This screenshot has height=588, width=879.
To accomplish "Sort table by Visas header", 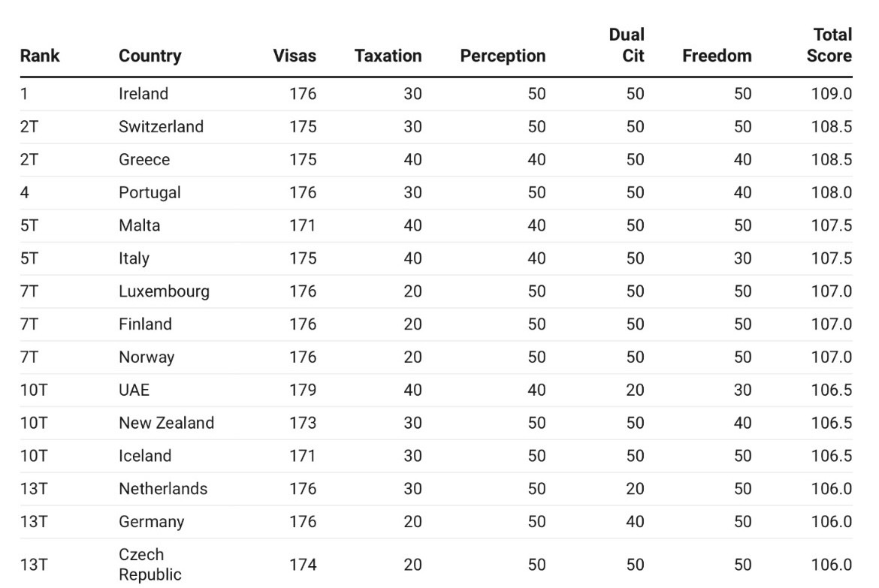I will click(295, 56).
